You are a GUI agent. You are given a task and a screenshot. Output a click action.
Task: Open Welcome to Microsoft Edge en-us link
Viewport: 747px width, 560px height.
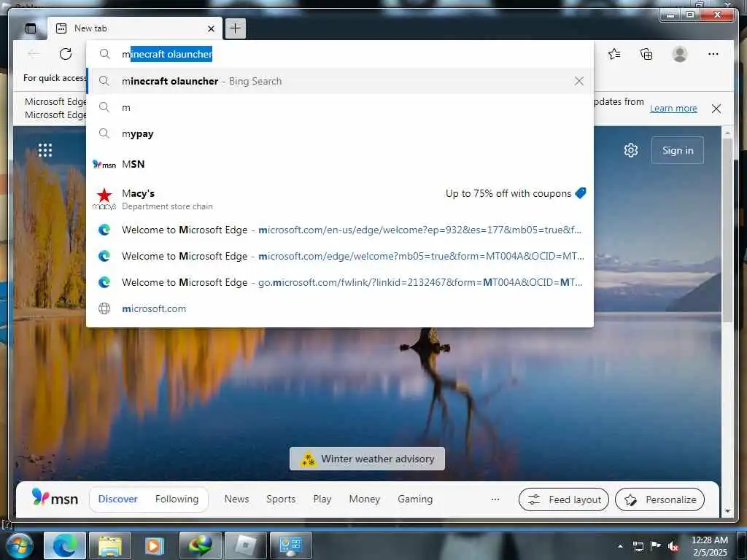tap(340, 230)
